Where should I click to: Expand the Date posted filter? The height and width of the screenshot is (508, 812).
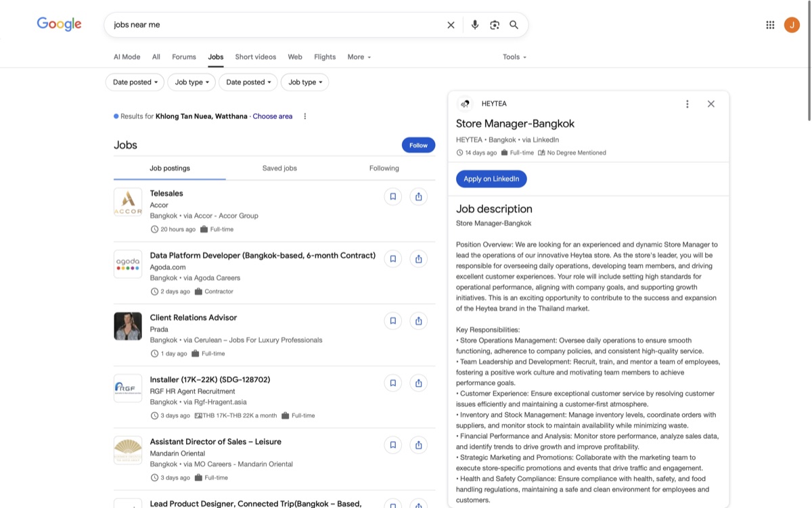point(135,82)
